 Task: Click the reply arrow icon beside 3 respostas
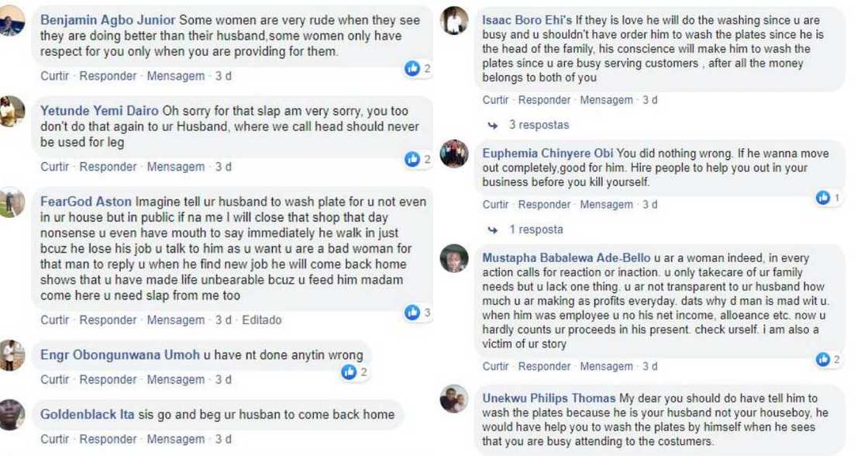click(492, 125)
